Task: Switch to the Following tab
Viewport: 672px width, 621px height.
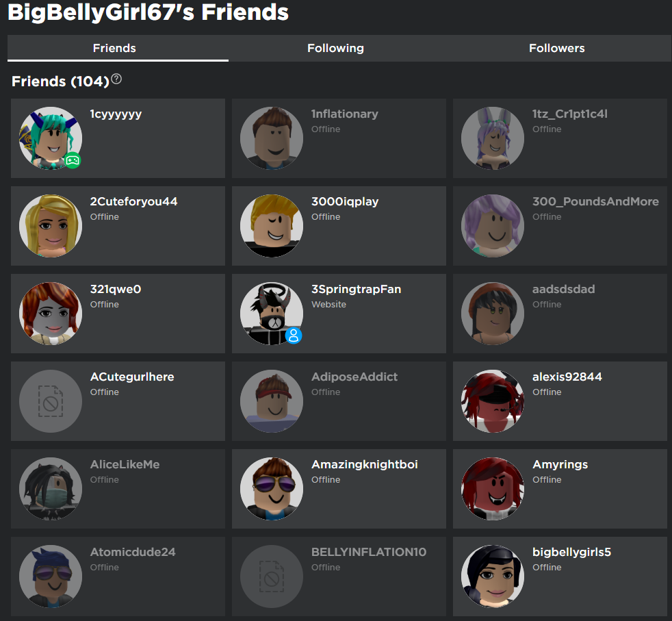Action: 335,48
